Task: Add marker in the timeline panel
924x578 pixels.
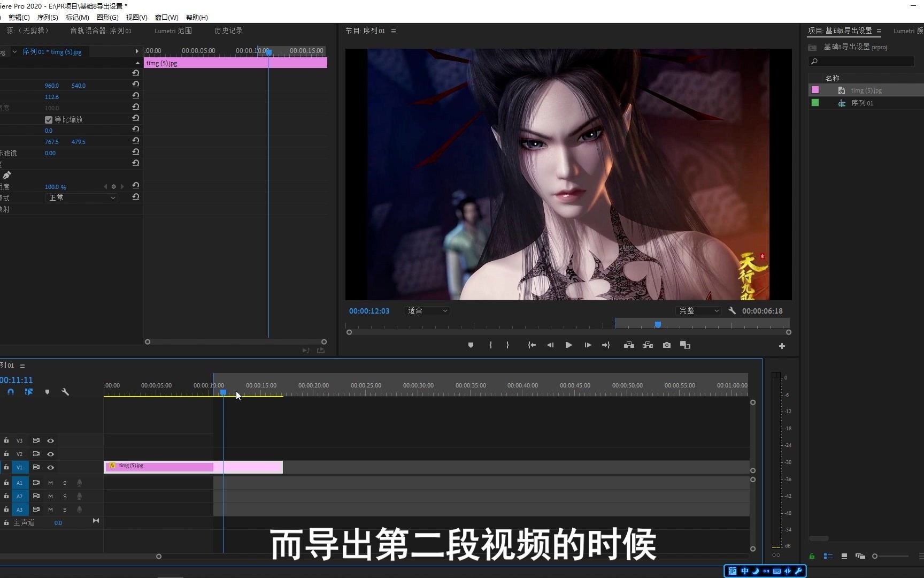Action: click(x=47, y=392)
